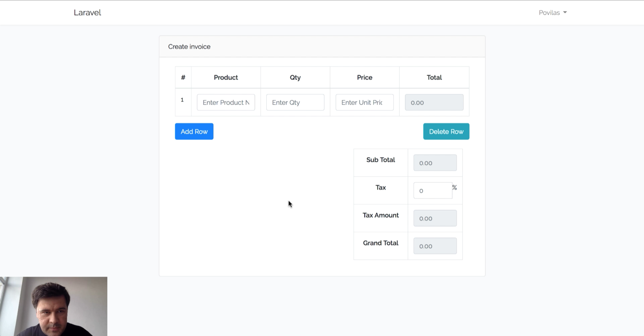644x336 pixels.
Task: Enter quantity in the Qty field
Action: pos(295,103)
